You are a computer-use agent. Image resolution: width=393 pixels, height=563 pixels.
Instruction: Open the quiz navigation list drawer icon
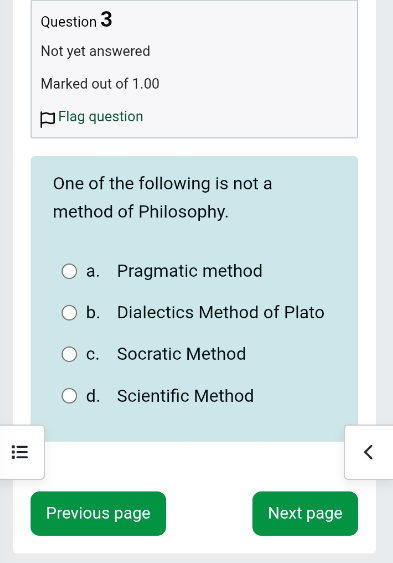click(x=20, y=452)
